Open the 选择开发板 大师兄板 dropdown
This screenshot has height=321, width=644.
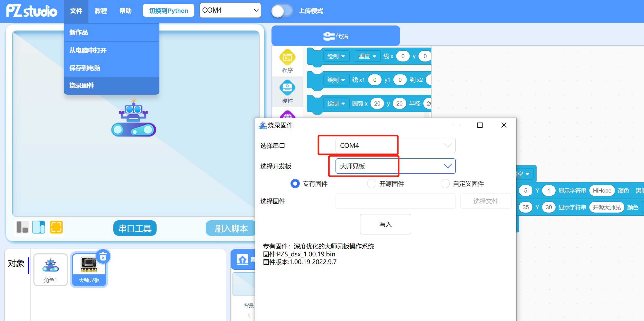[x=395, y=166]
